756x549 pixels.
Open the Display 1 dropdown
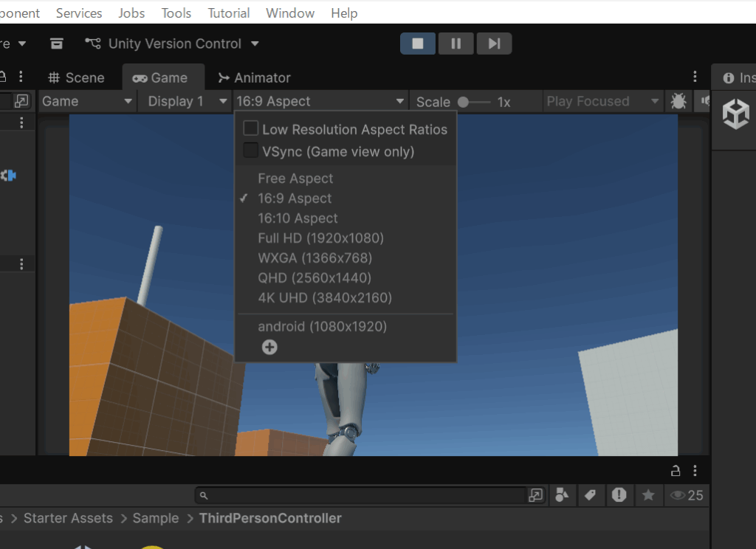coord(187,101)
